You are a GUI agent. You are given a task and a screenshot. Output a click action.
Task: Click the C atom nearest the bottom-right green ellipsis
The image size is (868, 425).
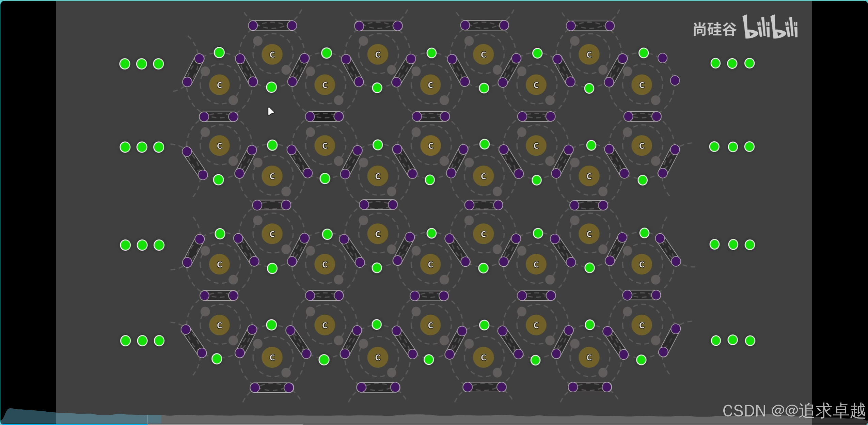[642, 325]
